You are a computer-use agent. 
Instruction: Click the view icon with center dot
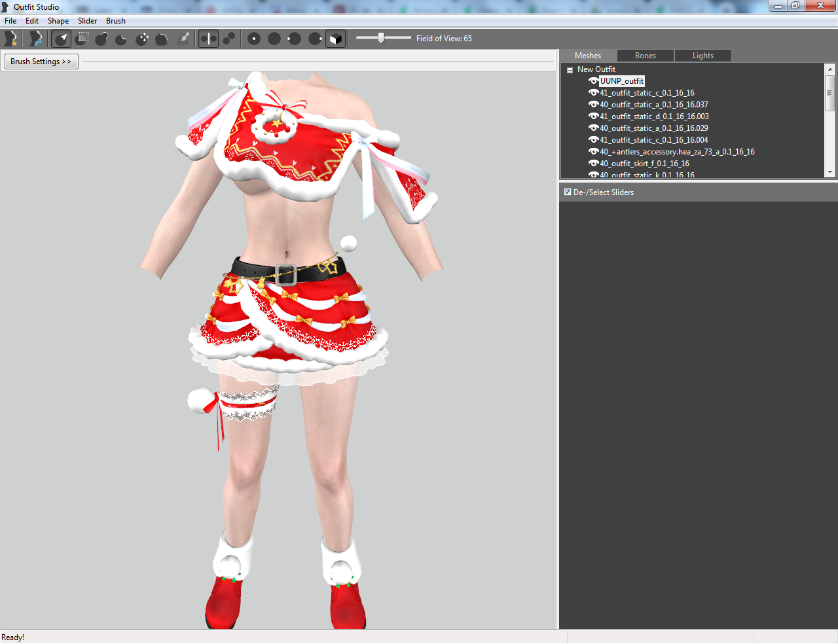tap(254, 39)
